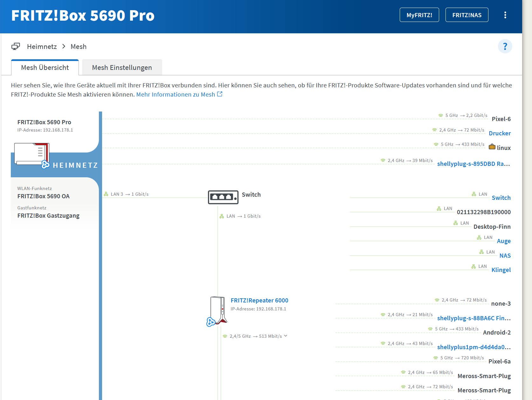Click the Switch device icon

223,197
